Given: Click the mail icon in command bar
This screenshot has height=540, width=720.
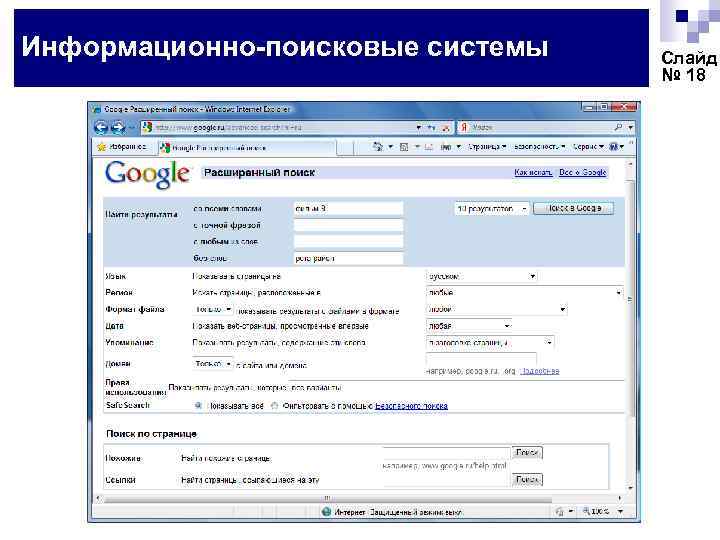Looking at the screenshot, I should 429,147.
